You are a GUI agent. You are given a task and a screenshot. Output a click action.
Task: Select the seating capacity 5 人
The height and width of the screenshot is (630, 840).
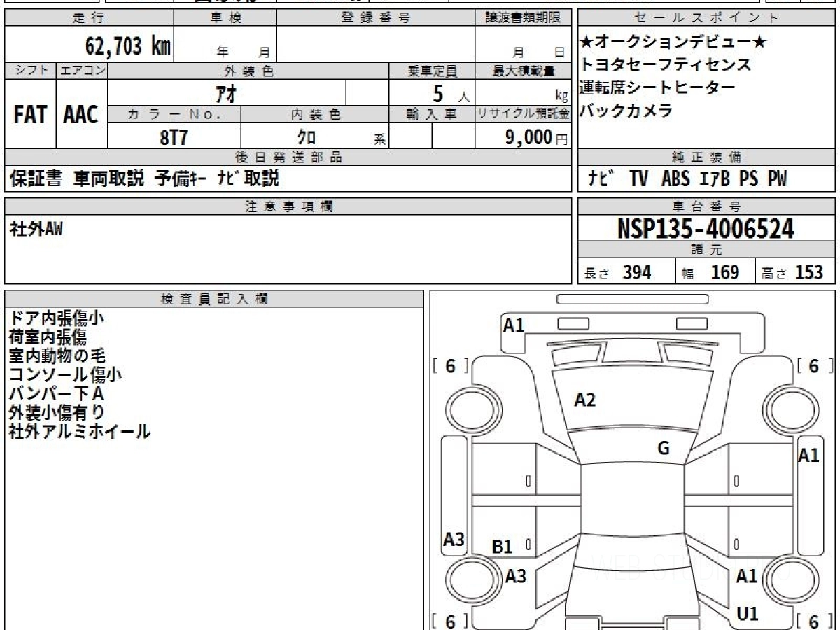(x=451, y=93)
